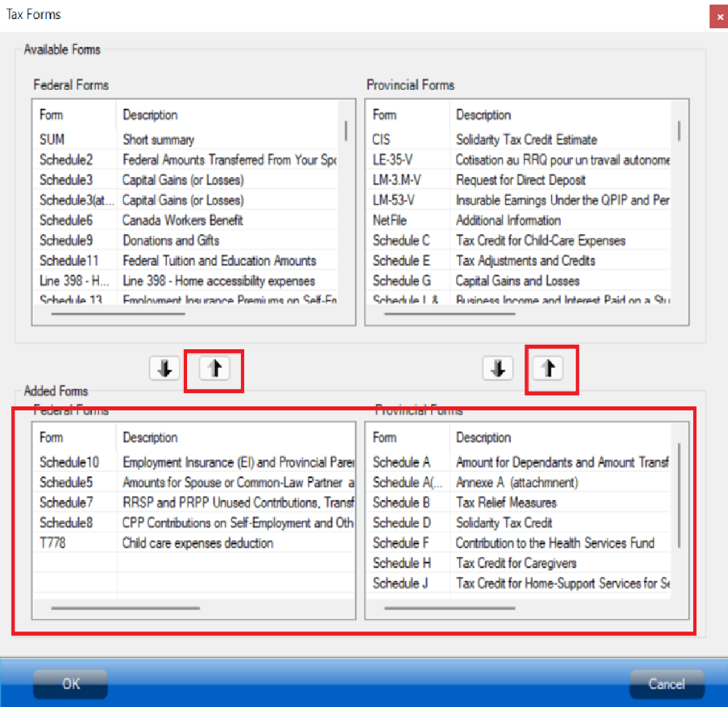The width and height of the screenshot is (728, 707).
Task: Click the up arrow to remove a Federal form
Action: (x=214, y=368)
